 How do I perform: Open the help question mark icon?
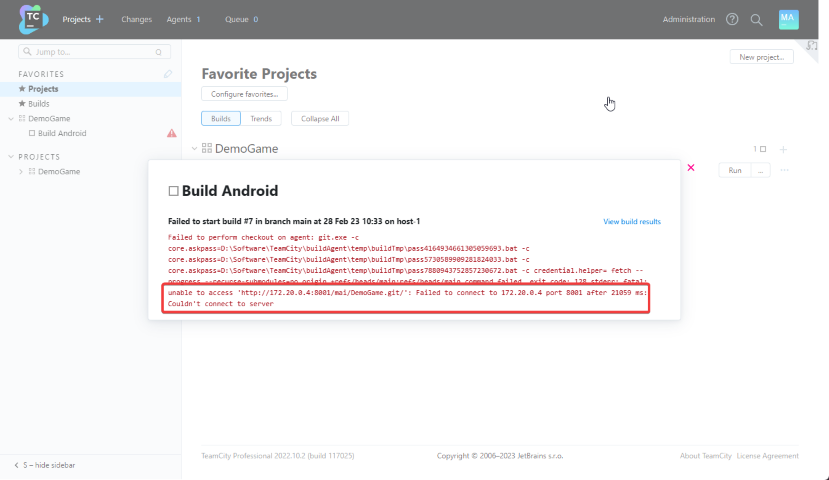click(732, 19)
